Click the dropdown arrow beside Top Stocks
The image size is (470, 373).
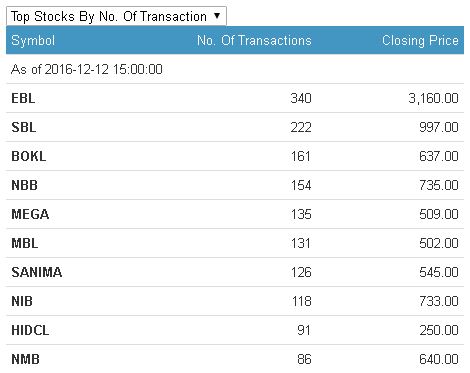click(x=217, y=16)
